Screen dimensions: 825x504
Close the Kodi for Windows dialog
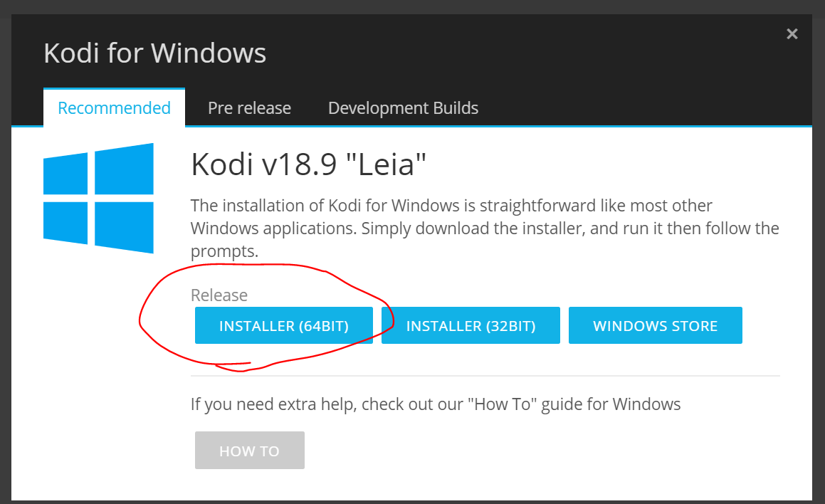click(x=792, y=34)
